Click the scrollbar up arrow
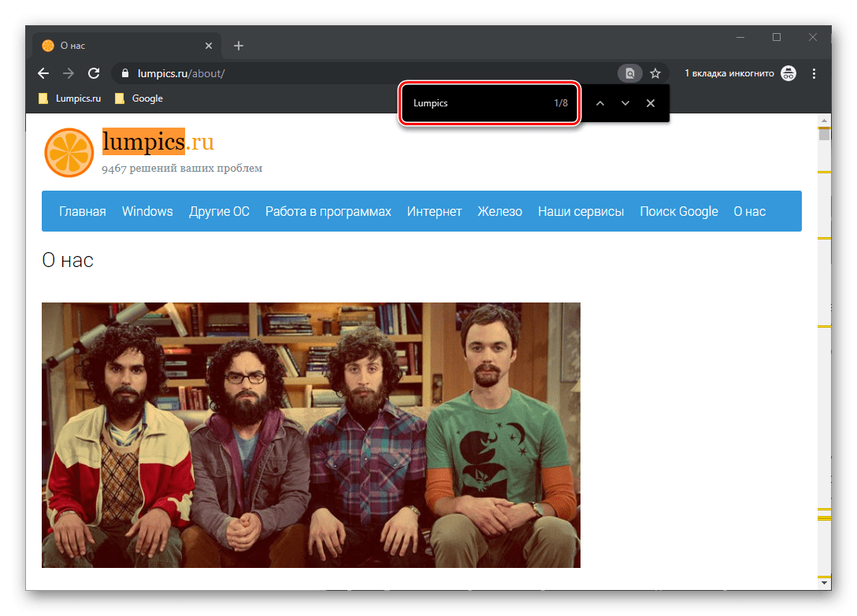 coord(824,121)
